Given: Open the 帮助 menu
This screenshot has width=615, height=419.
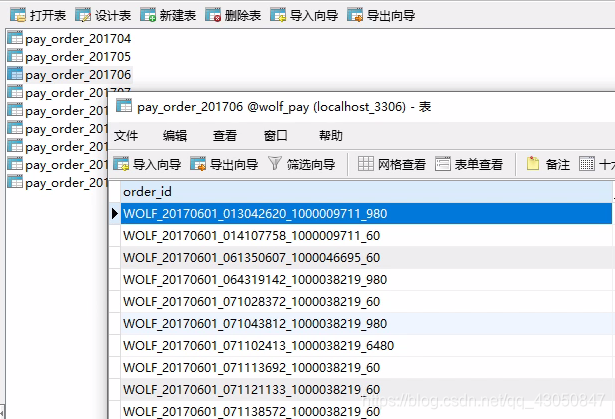Looking at the screenshot, I should coord(331,136).
